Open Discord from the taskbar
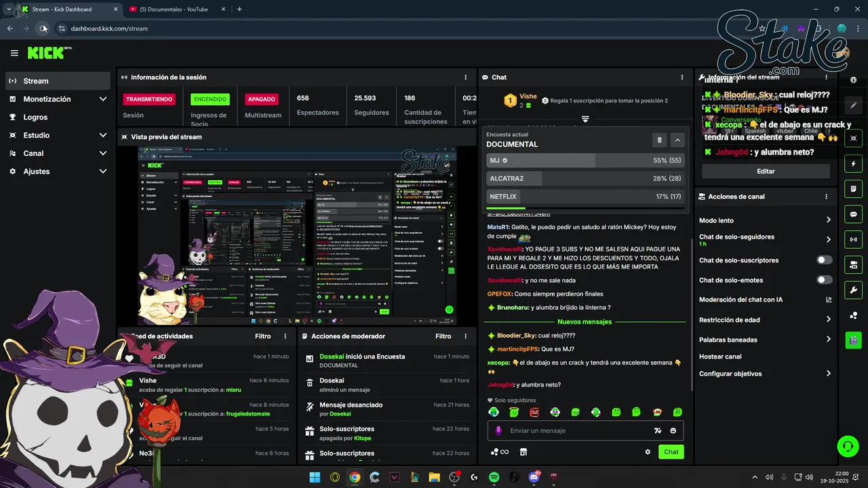The height and width of the screenshot is (488, 868). (x=534, y=477)
